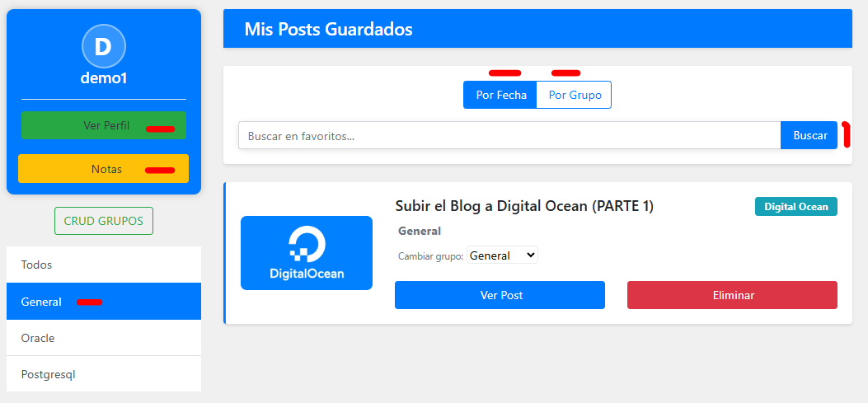Filter by the Postgresql group
868x403 pixels.
[103, 374]
